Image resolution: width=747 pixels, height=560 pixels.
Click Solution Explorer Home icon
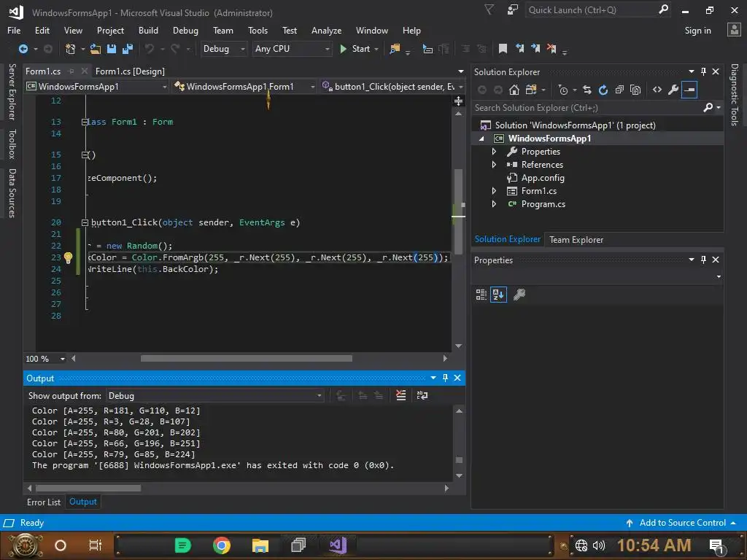(x=514, y=90)
